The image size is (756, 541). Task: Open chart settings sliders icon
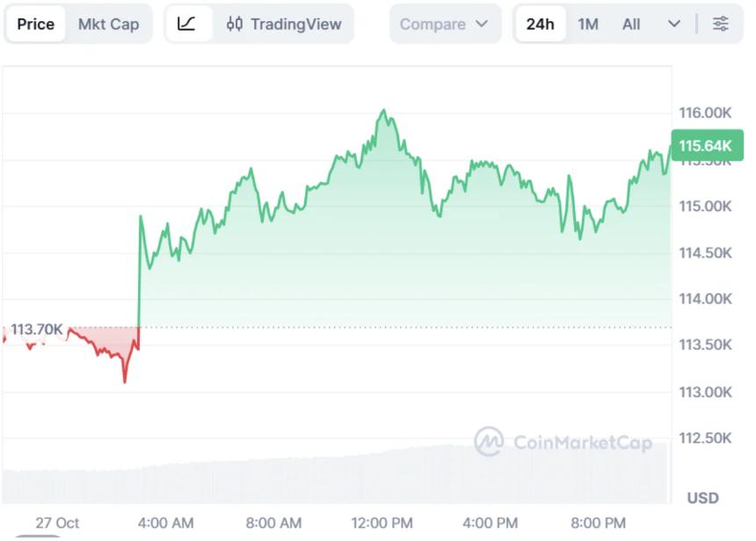point(721,24)
